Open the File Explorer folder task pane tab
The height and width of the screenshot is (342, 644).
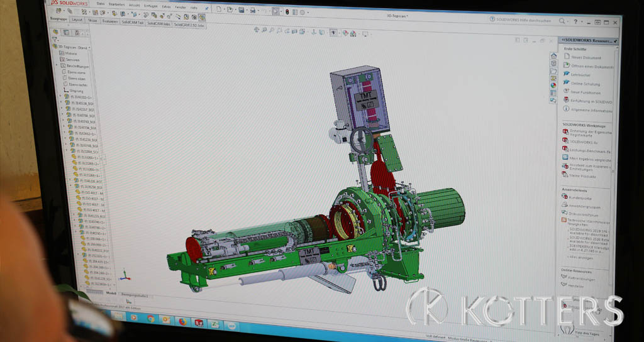click(x=553, y=70)
